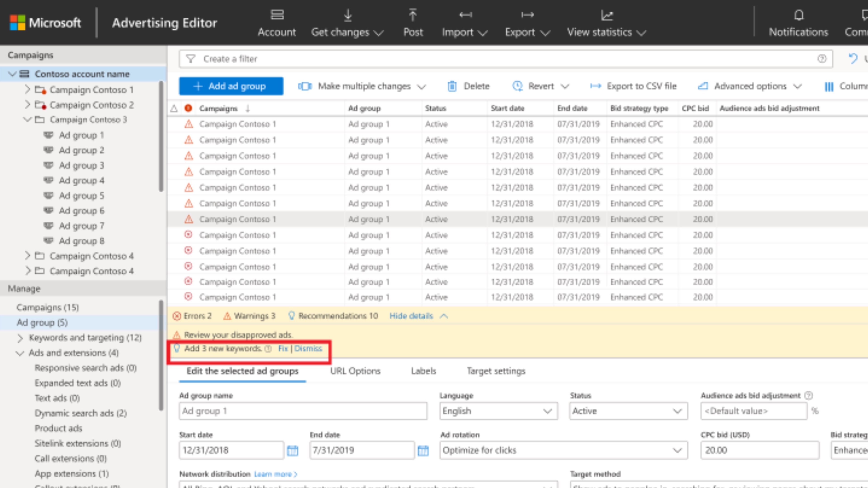Switch to the Target settings tab
The image size is (868, 488).
(496, 371)
